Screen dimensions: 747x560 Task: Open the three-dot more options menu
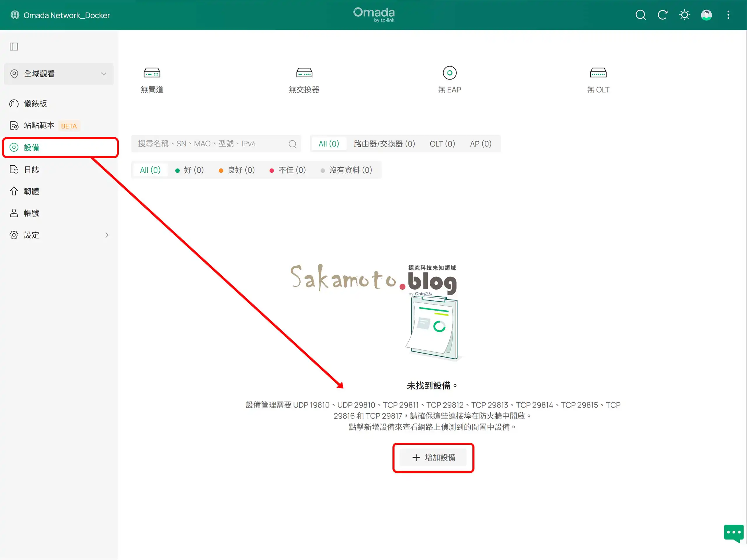728,15
